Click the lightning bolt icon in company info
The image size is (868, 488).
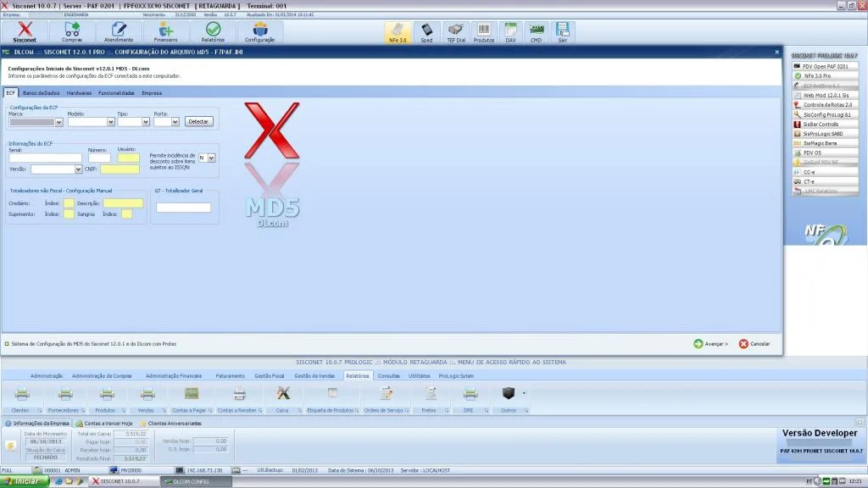(x=10, y=446)
